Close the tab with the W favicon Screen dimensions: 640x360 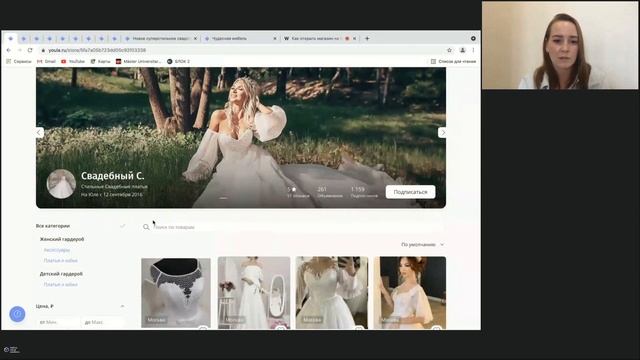[x=354, y=38]
